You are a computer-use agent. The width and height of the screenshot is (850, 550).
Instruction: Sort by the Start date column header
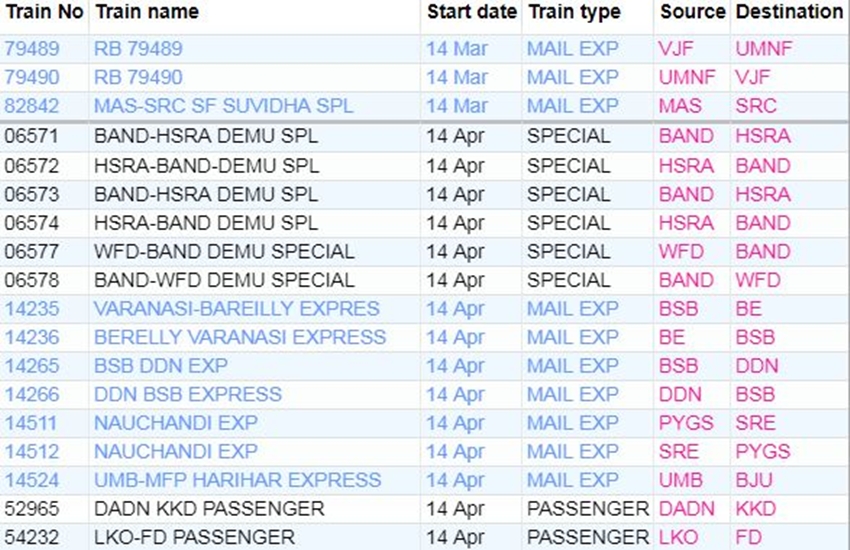click(x=471, y=12)
